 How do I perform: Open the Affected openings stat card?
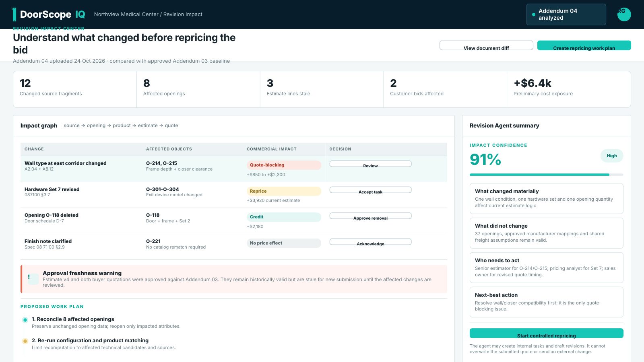click(x=198, y=89)
